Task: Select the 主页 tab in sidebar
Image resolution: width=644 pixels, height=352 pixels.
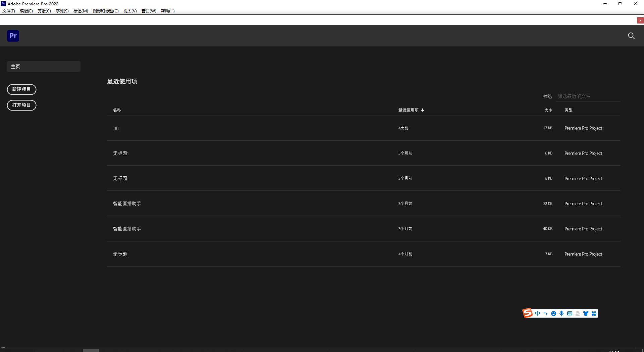Action: coord(44,67)
